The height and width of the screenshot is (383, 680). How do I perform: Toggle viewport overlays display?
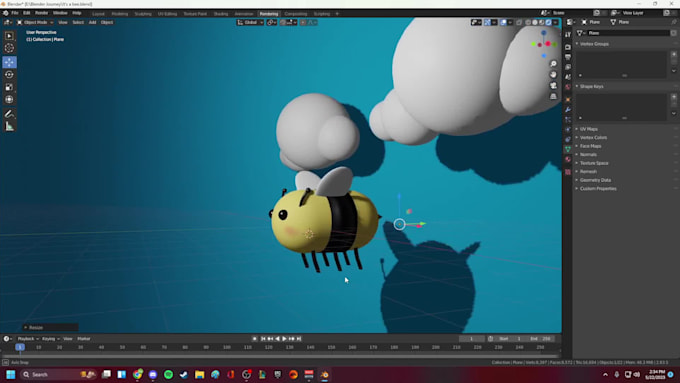[503, 22]
